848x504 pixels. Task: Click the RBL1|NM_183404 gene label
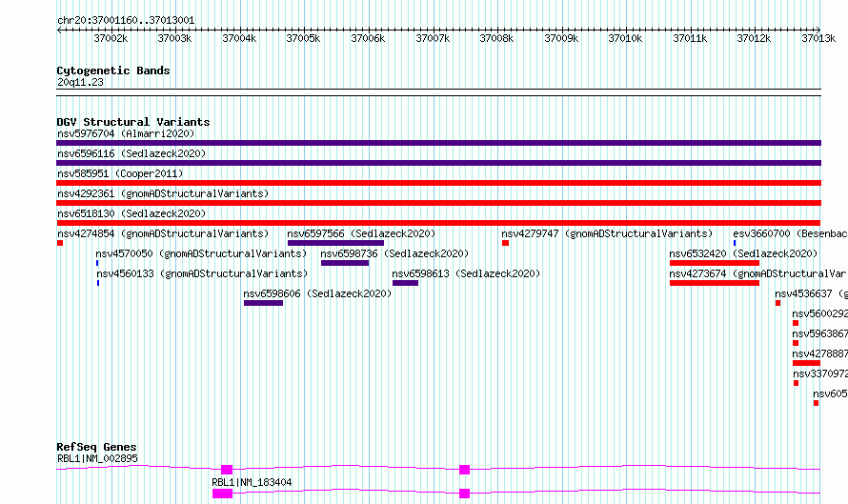tap(252, 482)
